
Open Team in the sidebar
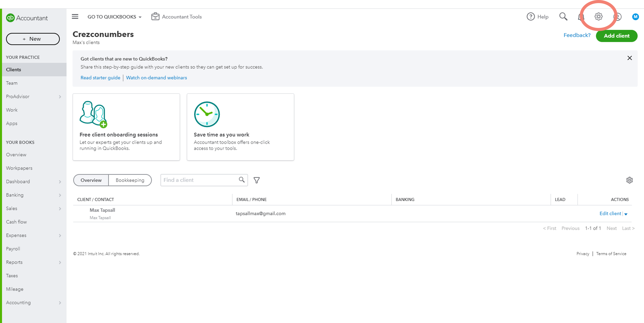(x=34, y=83)
